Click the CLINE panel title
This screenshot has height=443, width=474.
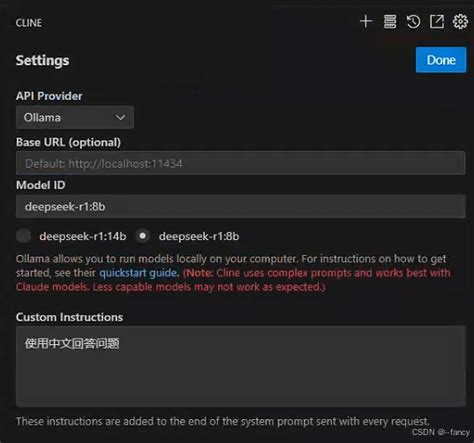[29, 23]
